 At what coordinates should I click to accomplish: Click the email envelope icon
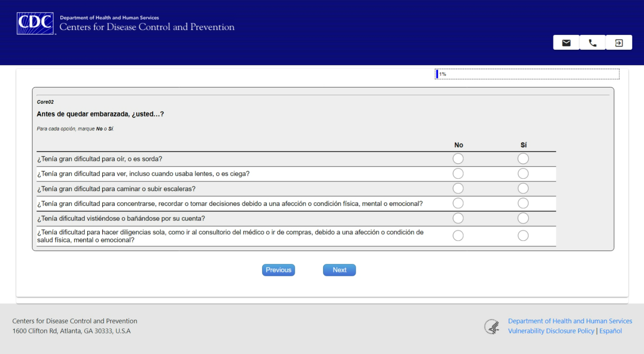point(566,43)
